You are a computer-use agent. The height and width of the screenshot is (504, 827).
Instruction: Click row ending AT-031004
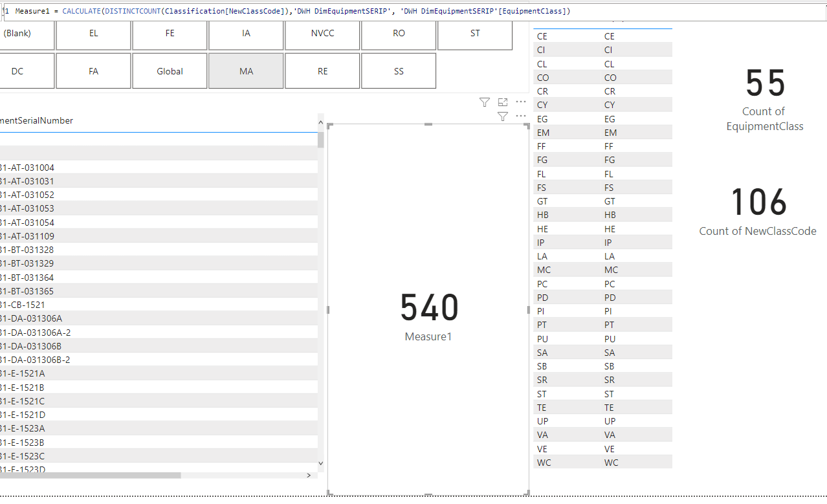[x=159, y=168]
